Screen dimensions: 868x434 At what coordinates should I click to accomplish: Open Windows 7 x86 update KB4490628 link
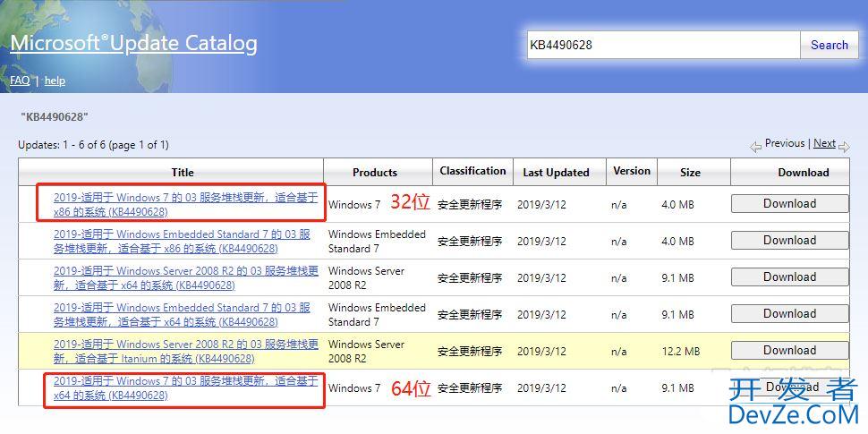click(x=186, y=204)
